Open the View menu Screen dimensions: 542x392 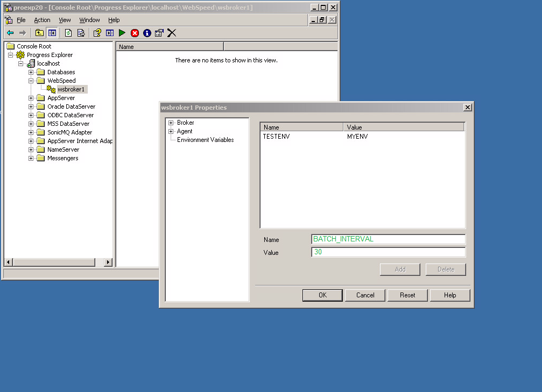pyautogui.click(x=65, y=20)
